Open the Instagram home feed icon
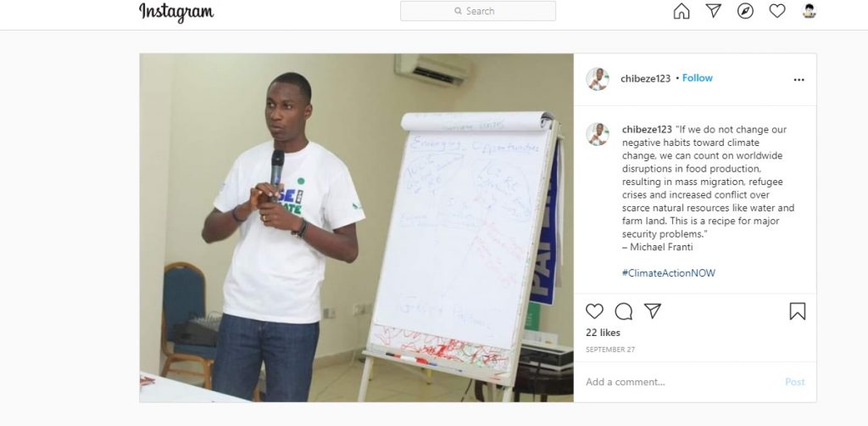Viewport: 868px width, 426px height. (682, 11)
